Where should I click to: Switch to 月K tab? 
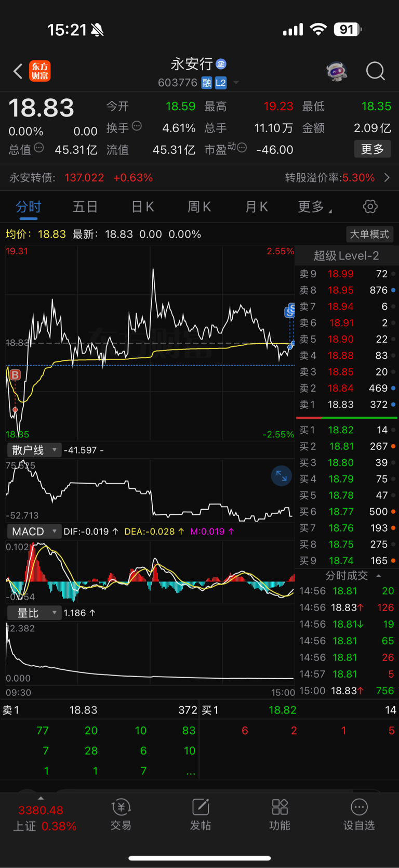(x=256, y=207)
